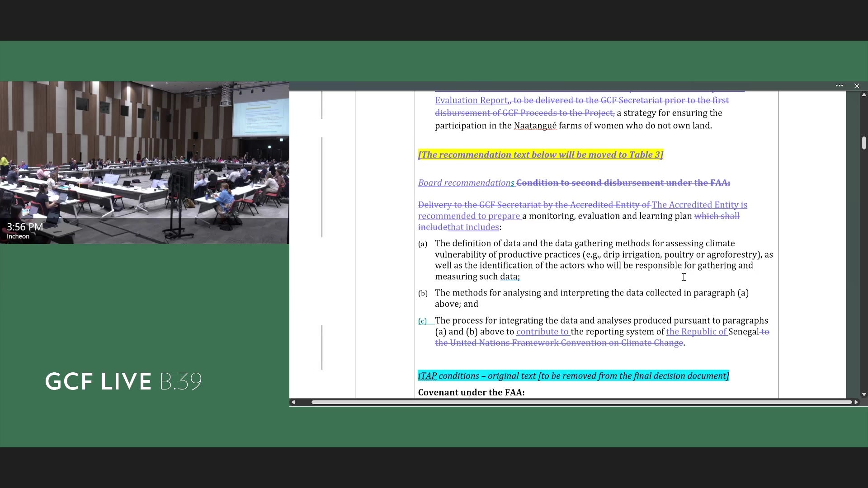Click 'the Republic of' inserted text
This screenshot has width=868, height=488.
(x=697, y=332)
